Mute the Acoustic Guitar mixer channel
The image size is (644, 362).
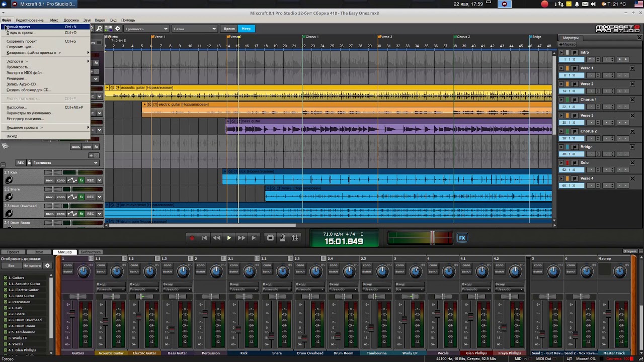[101, 271]
